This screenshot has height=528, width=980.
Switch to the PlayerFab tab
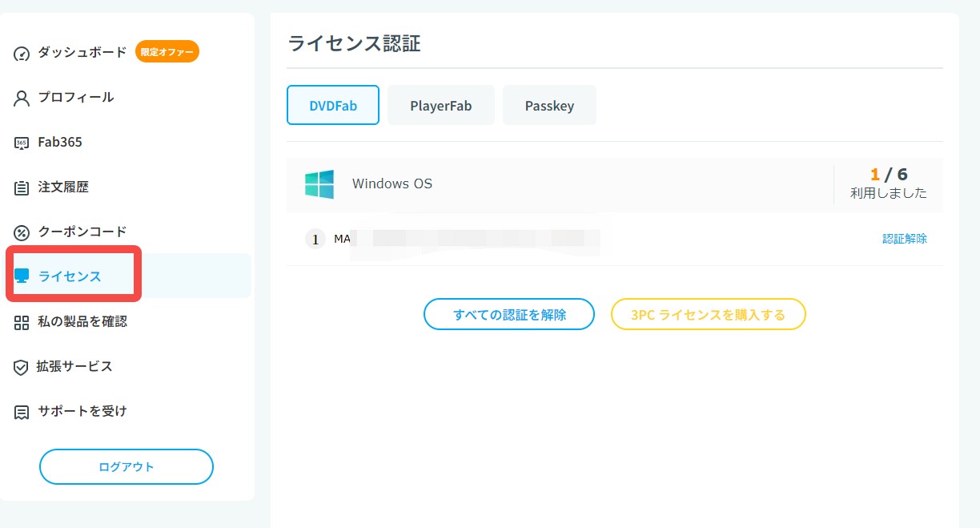click(x=441, y=105)
